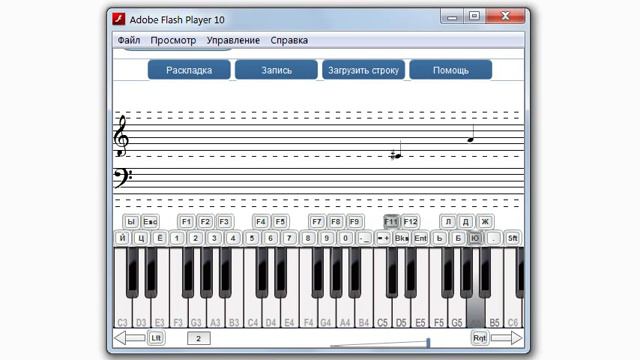Click the Помощь button

coord(451,70)
